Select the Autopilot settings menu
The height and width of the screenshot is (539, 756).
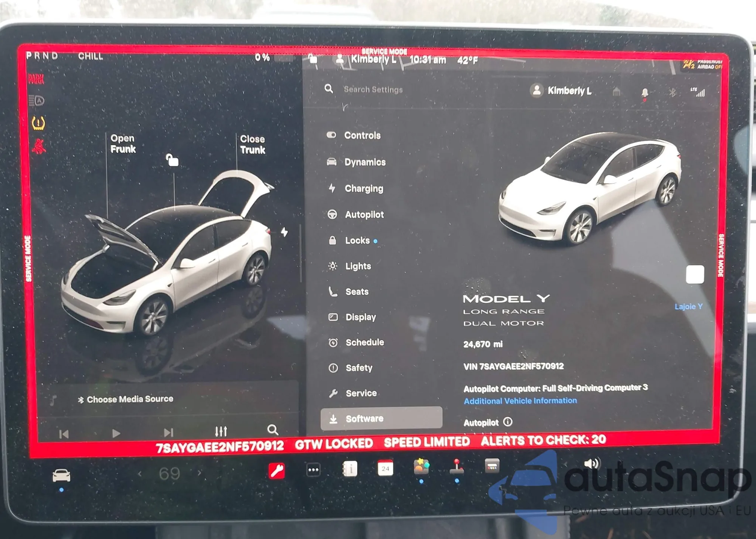click(x=364, y=215)
